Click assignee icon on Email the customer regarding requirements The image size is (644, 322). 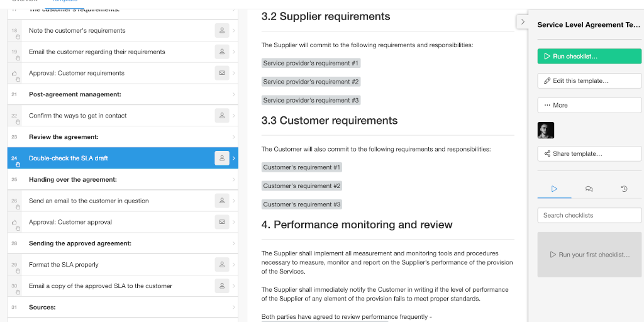[x=222, y=52]
